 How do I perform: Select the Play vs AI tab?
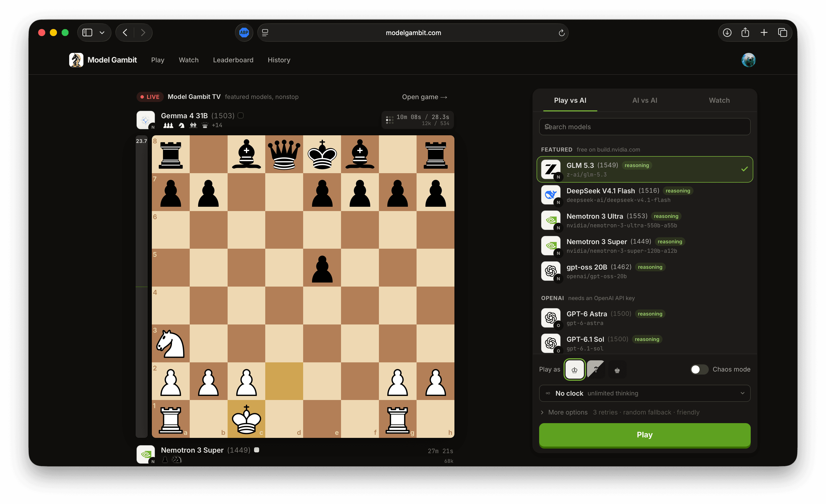[x=570, y=100]
